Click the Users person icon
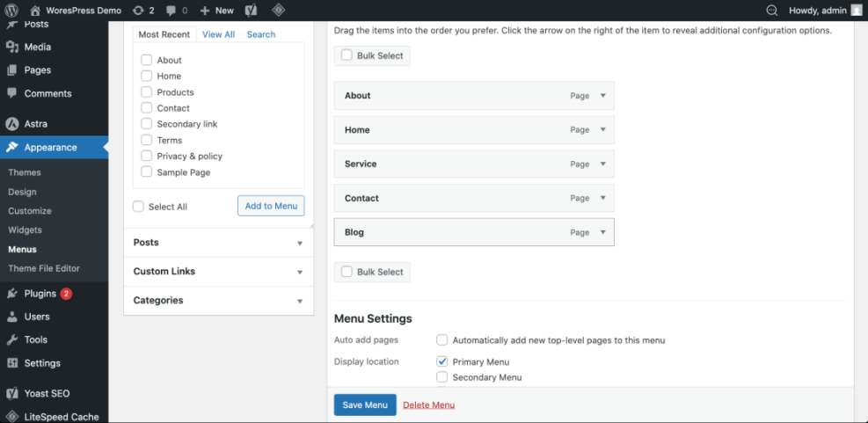Viewport: 868px width, 423px height. tap(12, 317)
